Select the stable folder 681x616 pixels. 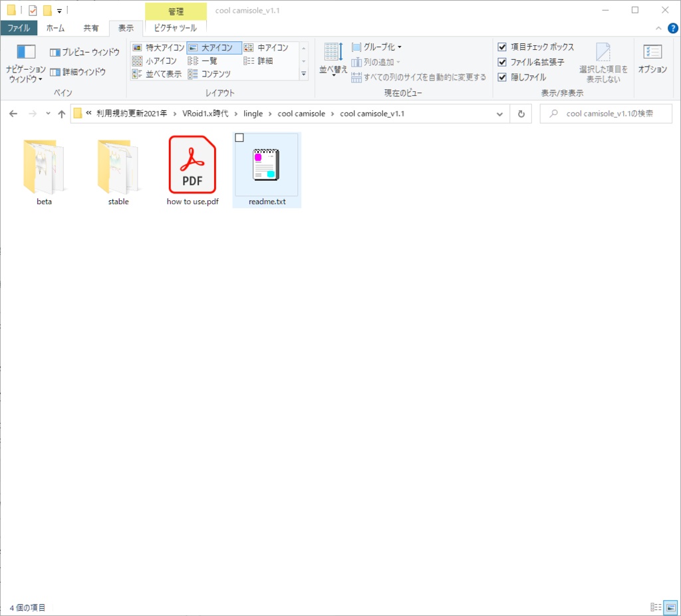tap(118, 172)
